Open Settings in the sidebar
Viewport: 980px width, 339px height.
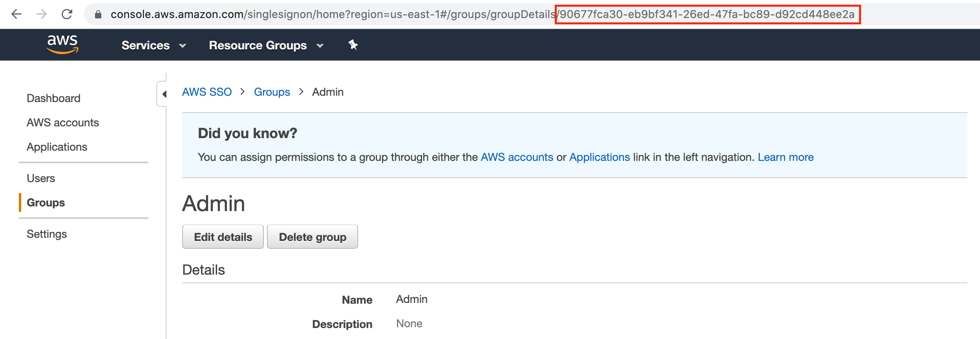click(x=47, y=234)
